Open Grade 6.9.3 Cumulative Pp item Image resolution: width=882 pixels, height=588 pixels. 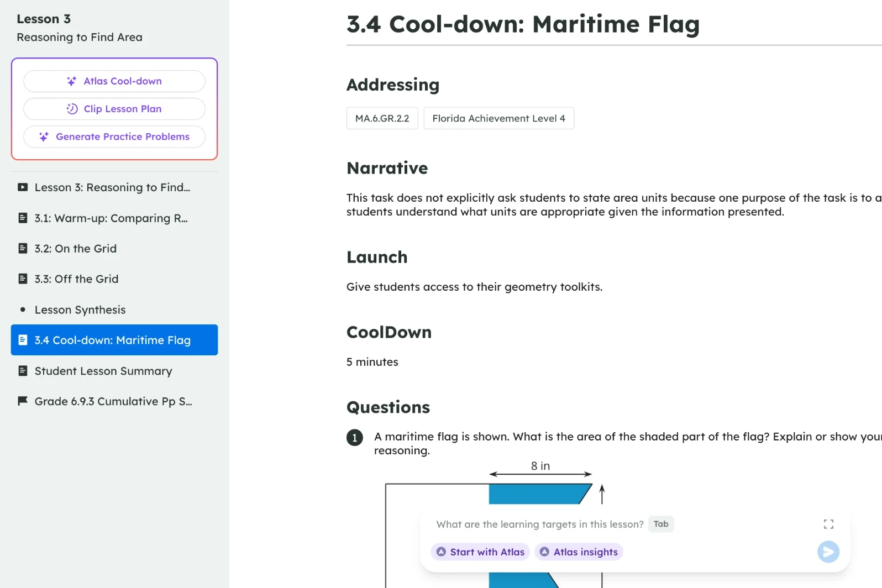tap(114, 401)
